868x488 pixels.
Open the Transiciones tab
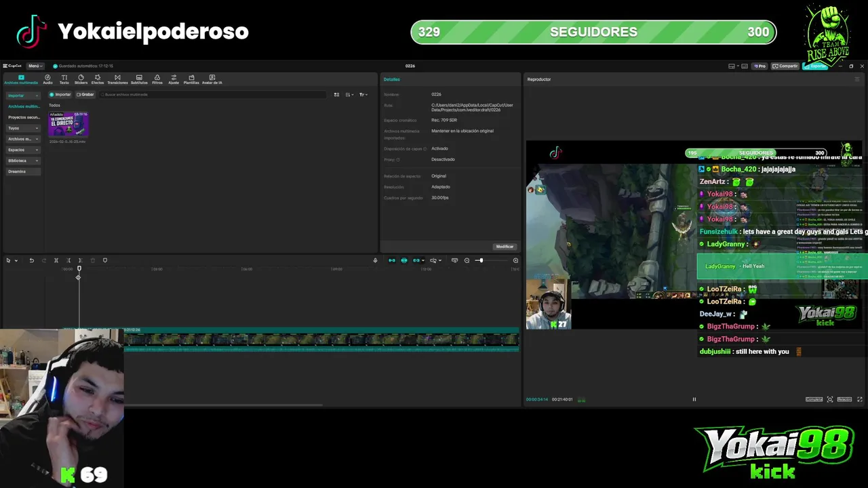[x=117, y=79]
